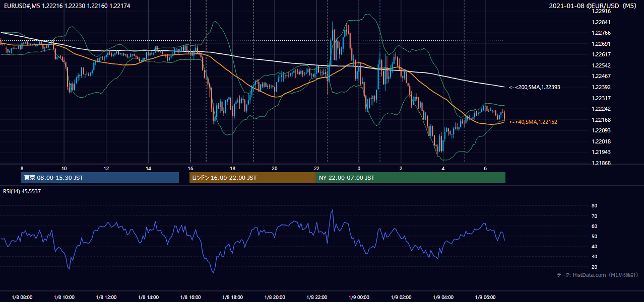The image size is (644, 302).
Task: Click price axis value 1.22168
Action: pyautogui.click(x=601, y=120)
